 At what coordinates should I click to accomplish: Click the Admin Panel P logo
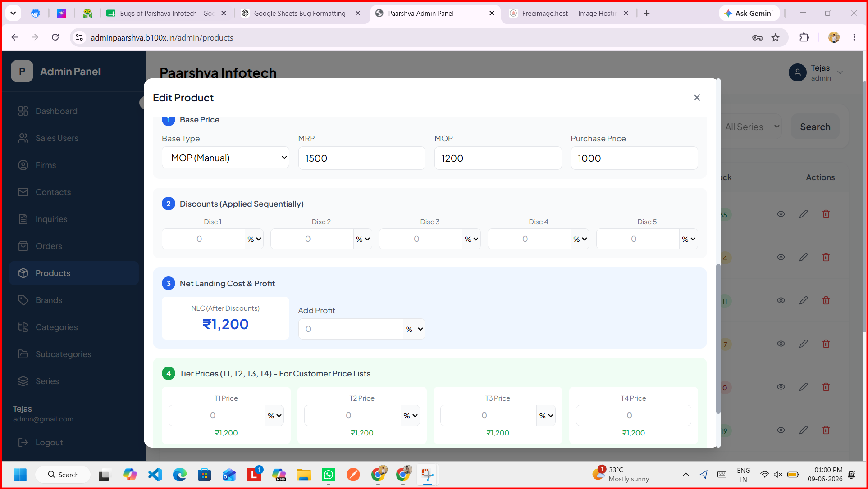[x=22, y=72]
